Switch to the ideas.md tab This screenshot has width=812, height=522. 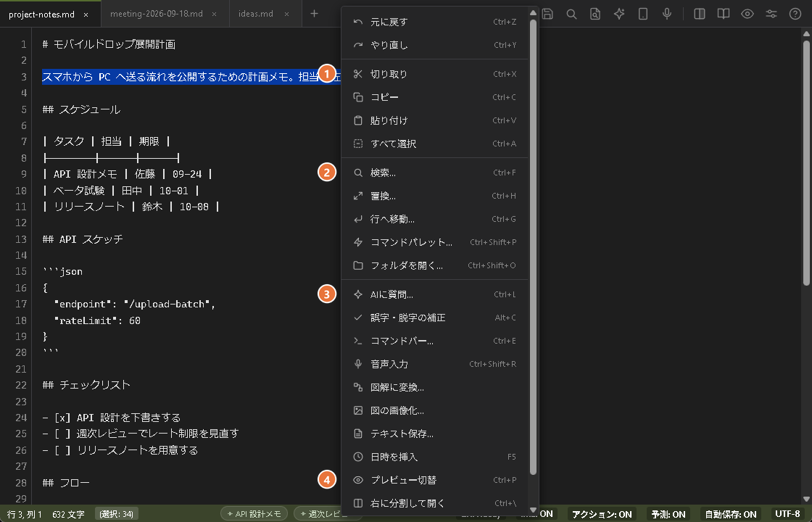tap(256, 14)
